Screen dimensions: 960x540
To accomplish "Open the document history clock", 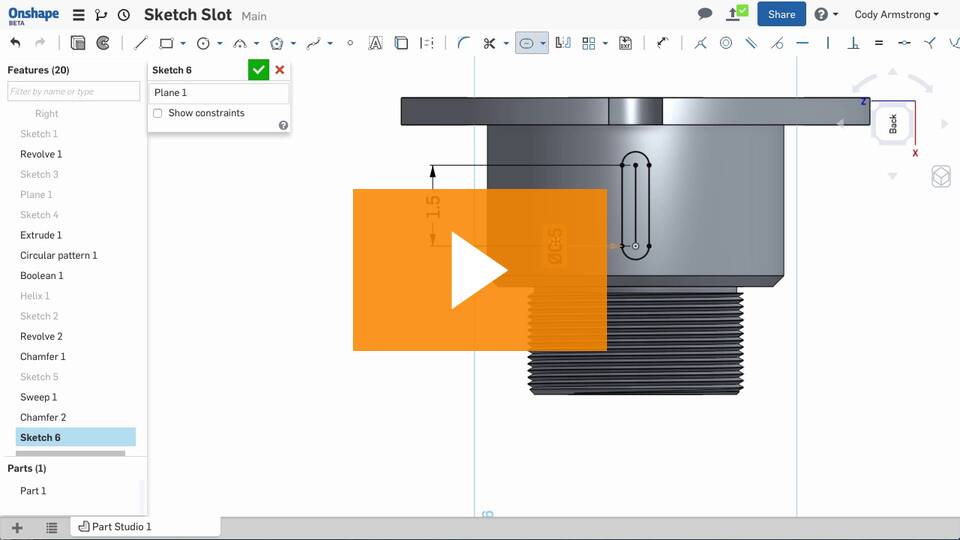I will [124, 15].
